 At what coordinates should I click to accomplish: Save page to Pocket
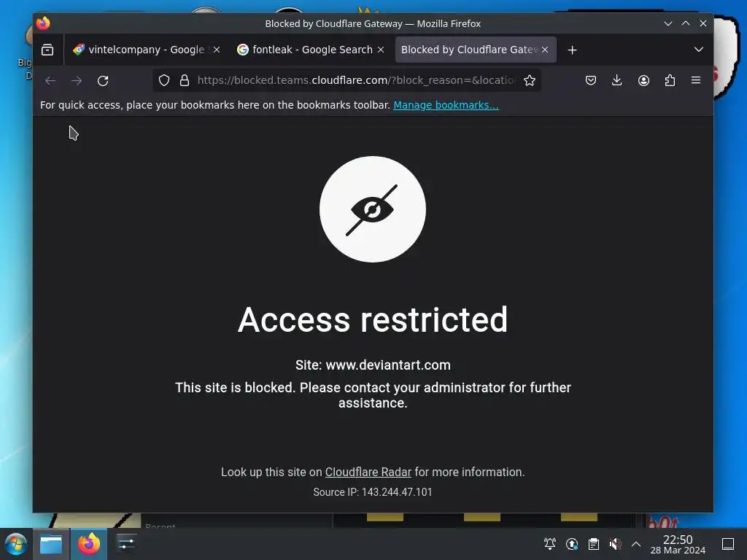[x=591, y=80]
